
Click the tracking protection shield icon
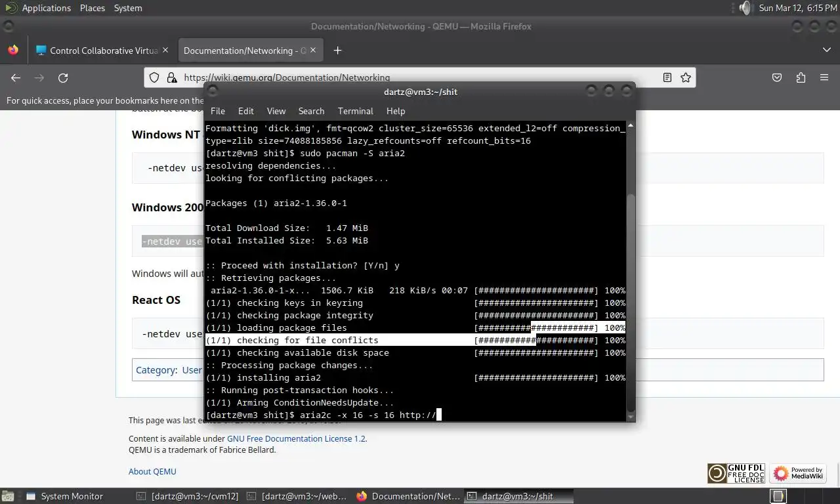pos(154,77)
